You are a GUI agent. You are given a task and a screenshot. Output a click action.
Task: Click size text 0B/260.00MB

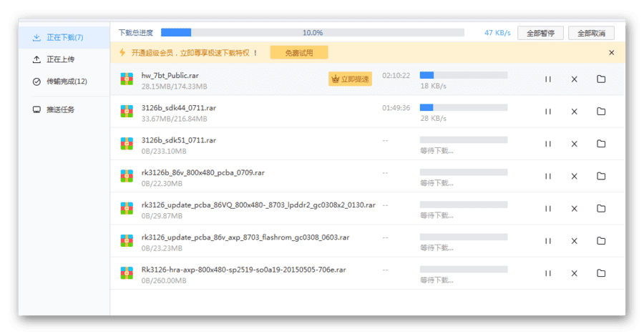pyautogui.click(x=164, y=280)
